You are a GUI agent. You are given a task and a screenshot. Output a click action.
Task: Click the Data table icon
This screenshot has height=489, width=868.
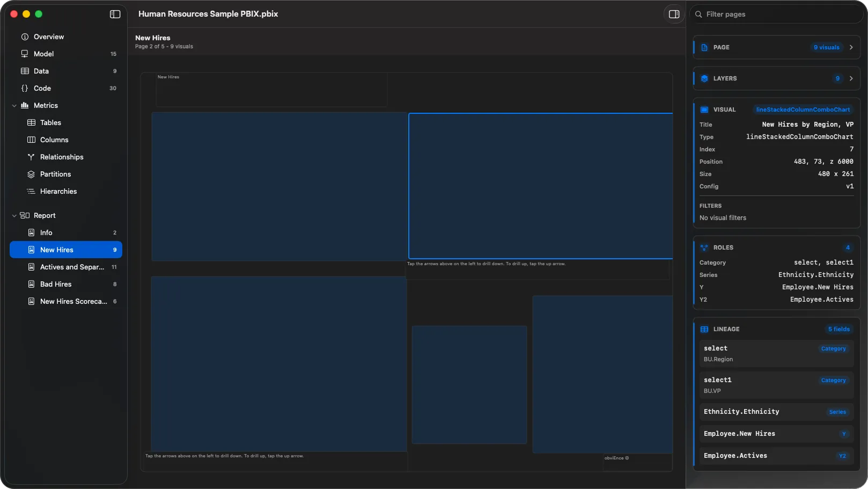tap(25, 71)
